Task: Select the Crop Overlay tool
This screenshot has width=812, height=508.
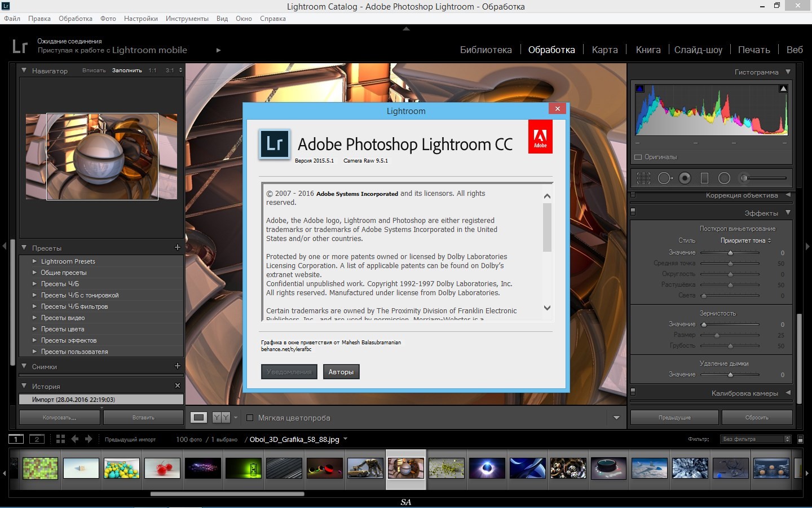Action: [643, 178]
